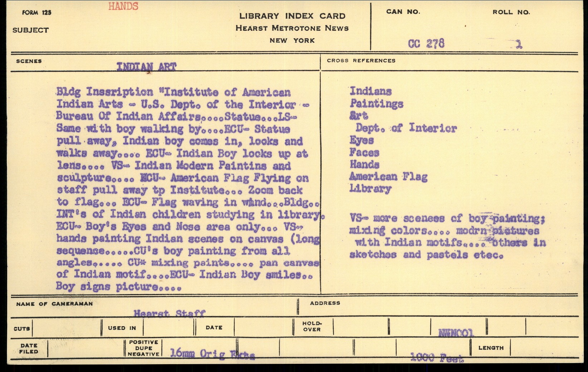588x372 pixels.
Task: Click the NAME OF CAMERAMAN label
Action: tap(54, 304)
